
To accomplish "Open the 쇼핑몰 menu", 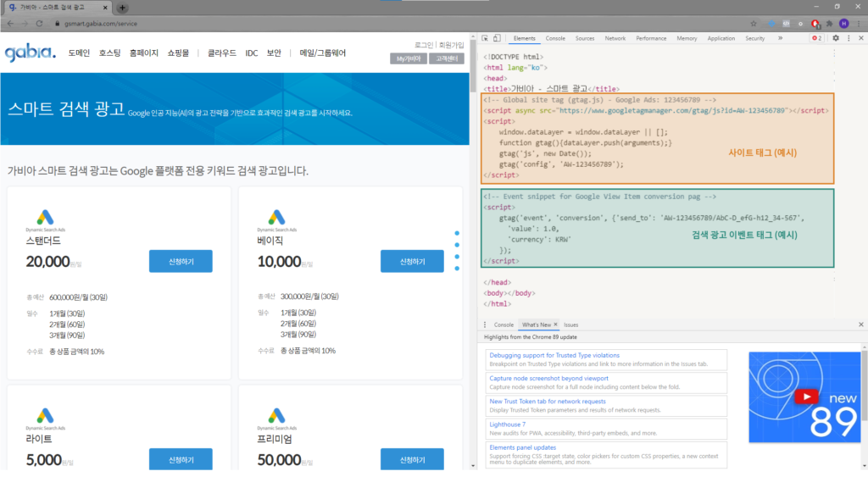I will 178,53.
